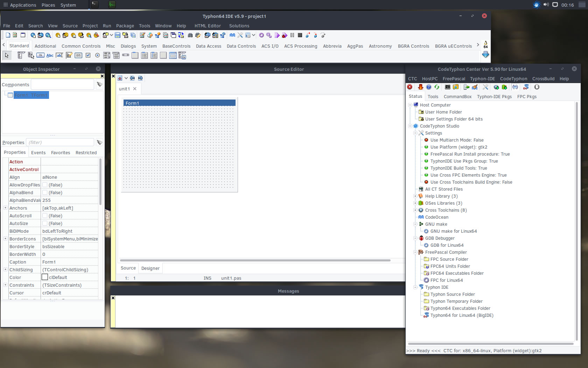Close the unit1 editor tab
The image size is (588, 368).
tap(135, 89)
